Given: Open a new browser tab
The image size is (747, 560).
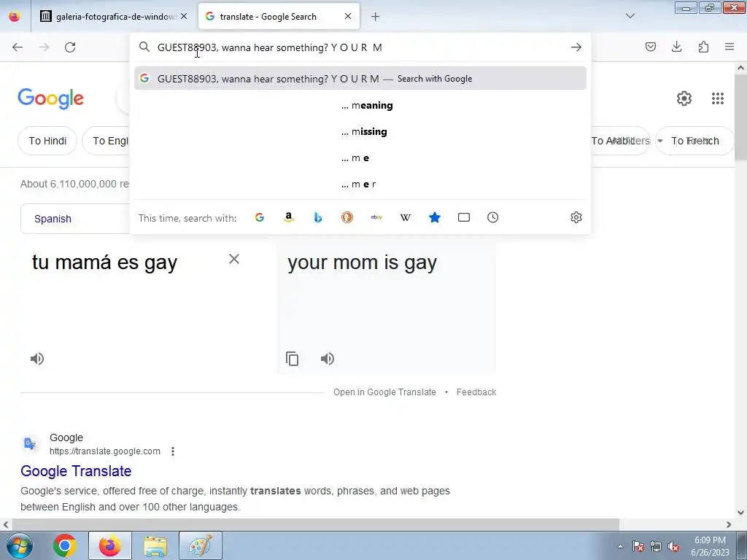Looking at the screenshot, I should tap(376, 17).
